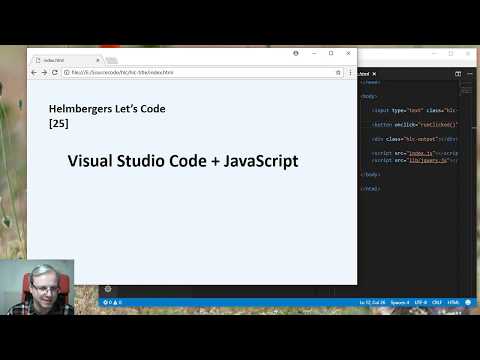Open VS Code editor more actions menu
Image resolution: width=480 pixels, height=360 pixels.
[470, 74]
